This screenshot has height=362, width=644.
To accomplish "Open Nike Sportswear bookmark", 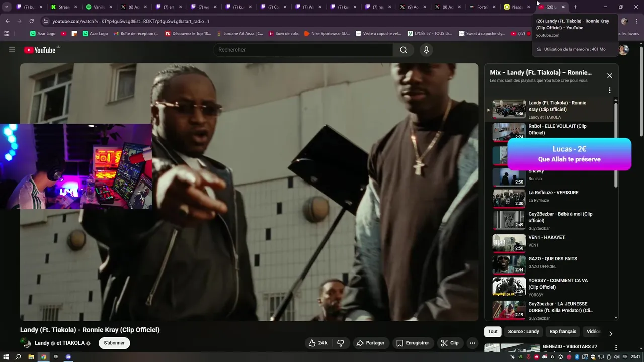I will pyautogui.click(x=327, y=33).
